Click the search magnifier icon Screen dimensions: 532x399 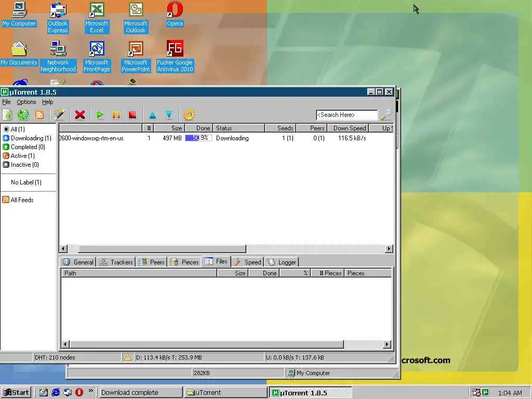click(x=386, y=115)
